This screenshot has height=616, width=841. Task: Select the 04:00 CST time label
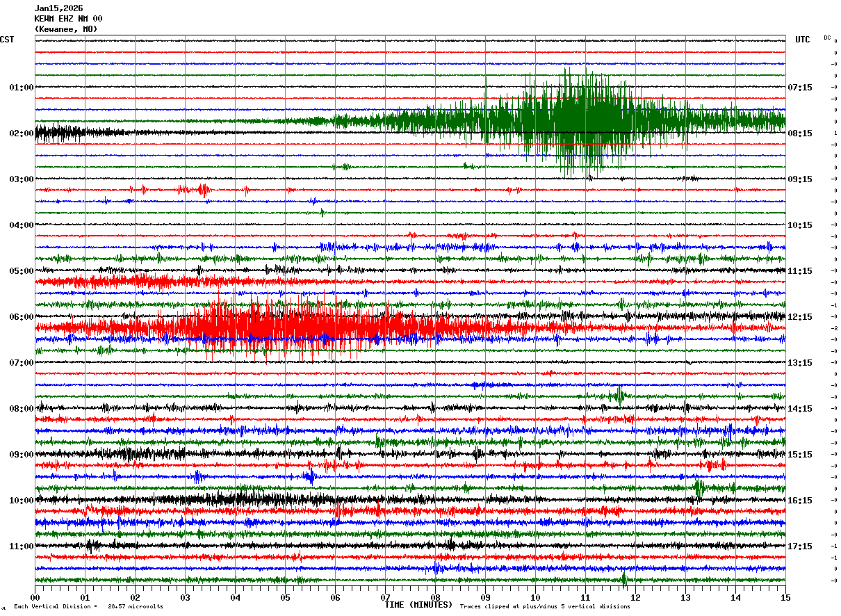click(22, 225)
